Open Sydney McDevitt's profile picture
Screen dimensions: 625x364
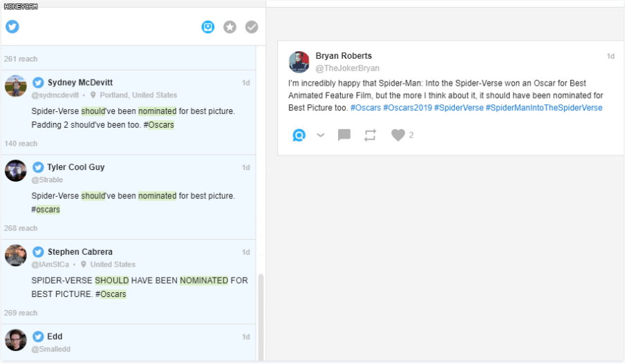[x=15, y=86]
